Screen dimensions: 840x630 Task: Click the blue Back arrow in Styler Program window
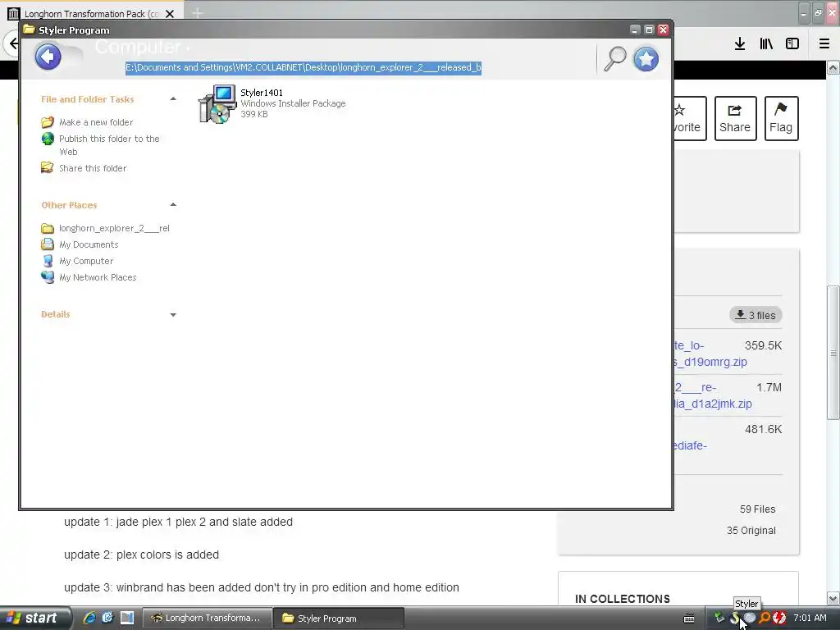point(48,57)
